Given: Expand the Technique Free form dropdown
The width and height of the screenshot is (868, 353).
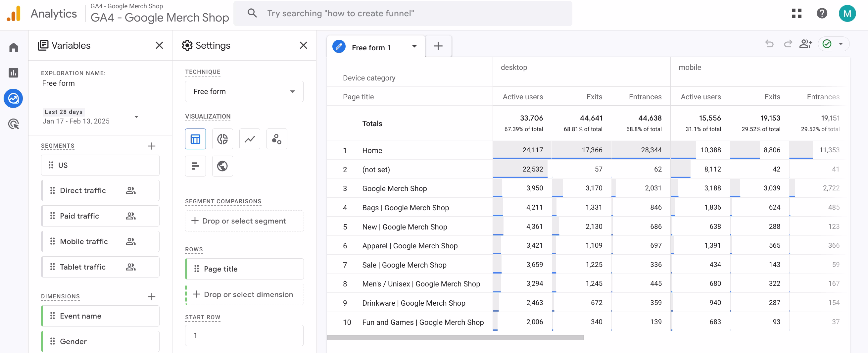Looking at the screenshot, I should point(244,91).
